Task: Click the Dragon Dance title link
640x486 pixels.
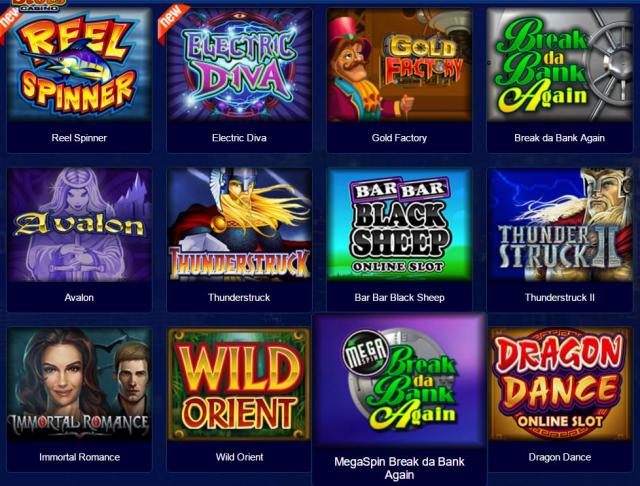Action: coord(560,457)
